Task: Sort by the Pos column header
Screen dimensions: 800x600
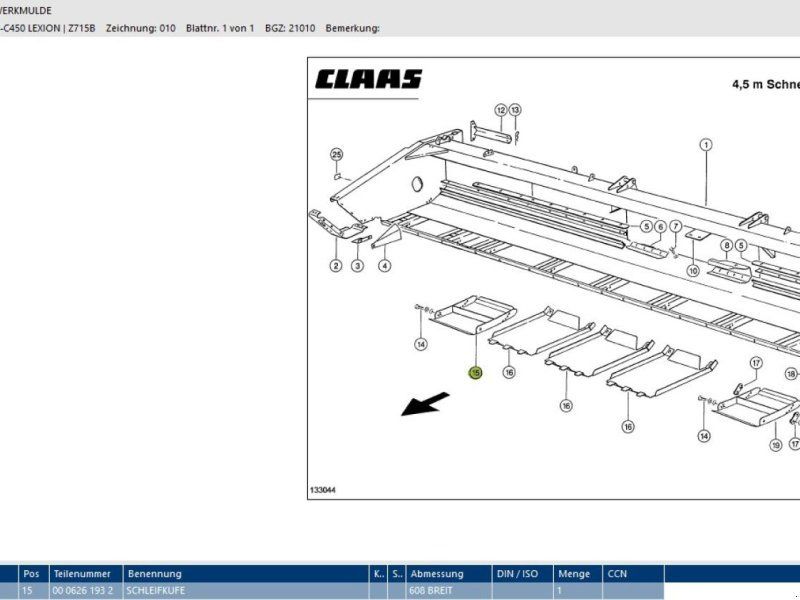Action: click(x=34, y=573)
